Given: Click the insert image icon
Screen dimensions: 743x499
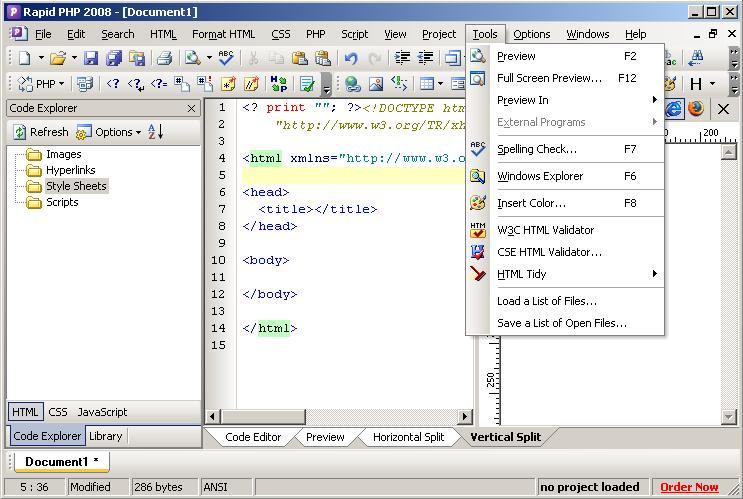Looking at the screenshot, I should point(376,84).
